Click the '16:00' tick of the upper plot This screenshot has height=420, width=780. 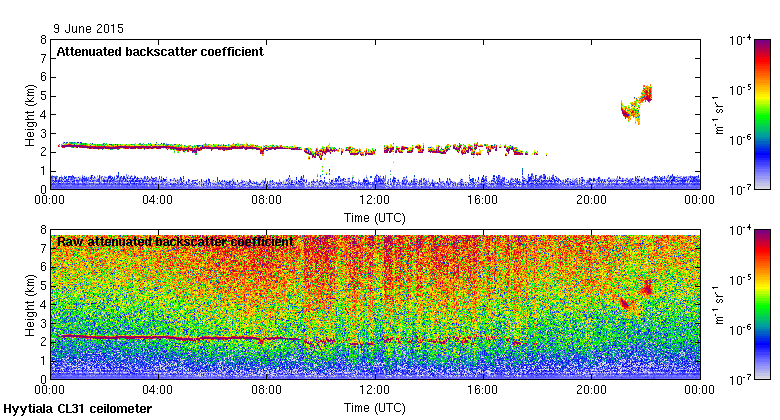(483, 200)
